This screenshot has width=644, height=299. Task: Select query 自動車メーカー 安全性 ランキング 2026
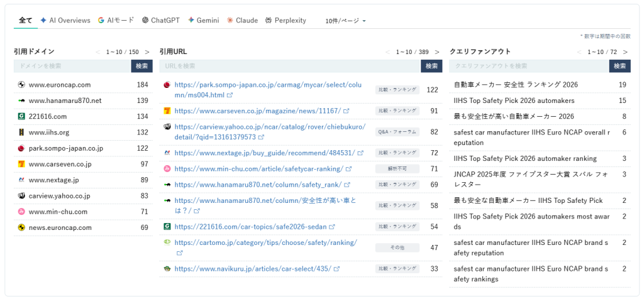tap(516, 85)
